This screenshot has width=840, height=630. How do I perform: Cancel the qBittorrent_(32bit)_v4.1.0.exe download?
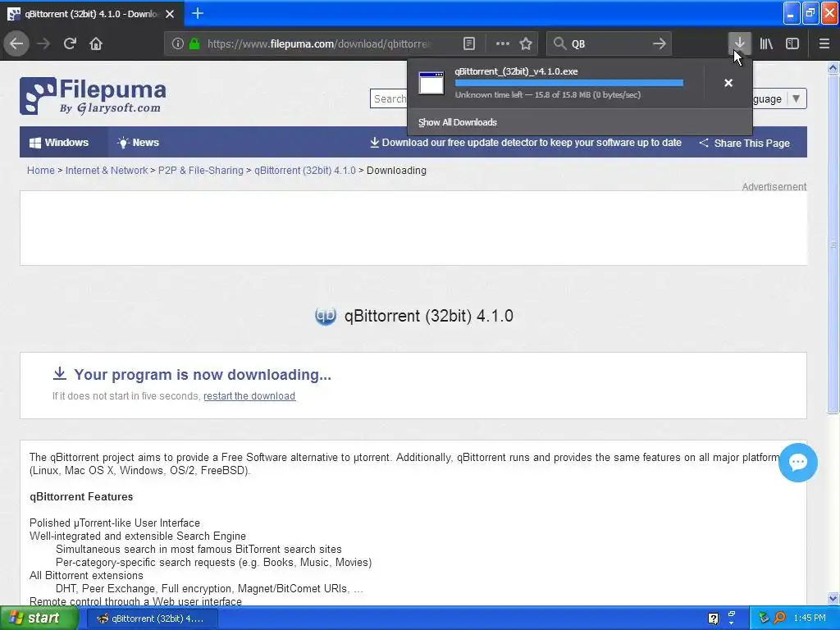click(728, 83)
